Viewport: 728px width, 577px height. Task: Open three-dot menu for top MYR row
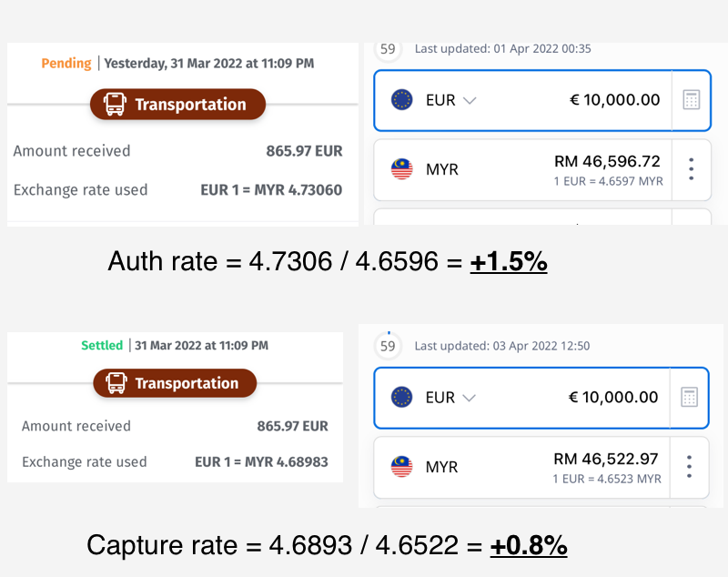[692, 169]
